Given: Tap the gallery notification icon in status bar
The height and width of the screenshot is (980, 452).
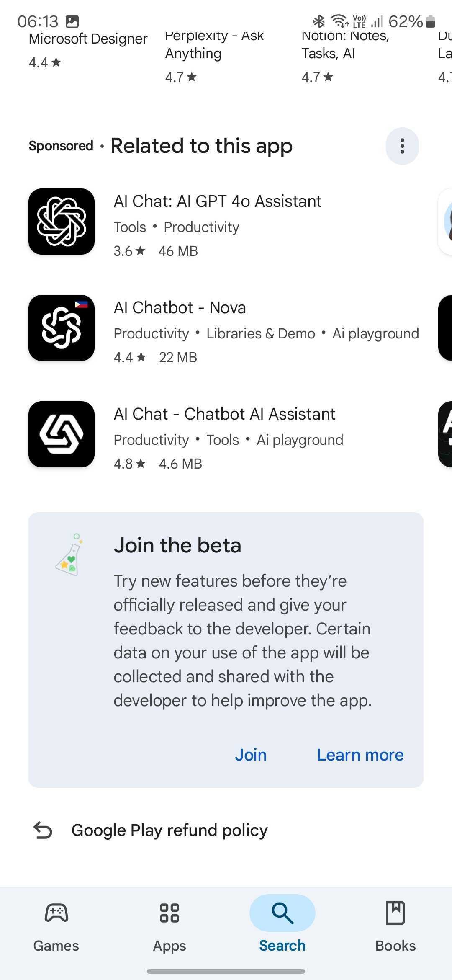Looking at the screenshot, I should click(72, 21).
